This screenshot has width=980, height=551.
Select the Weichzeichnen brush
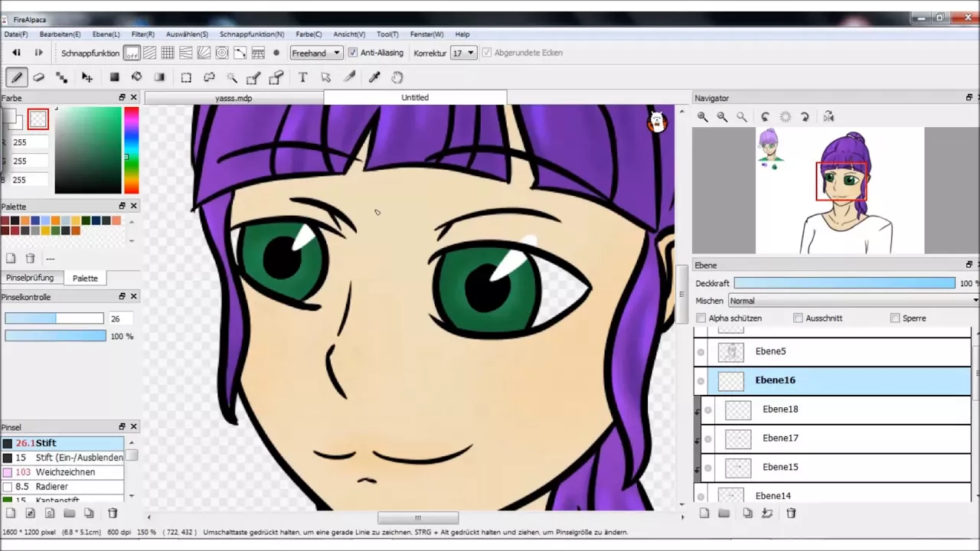tap(62, 472)
